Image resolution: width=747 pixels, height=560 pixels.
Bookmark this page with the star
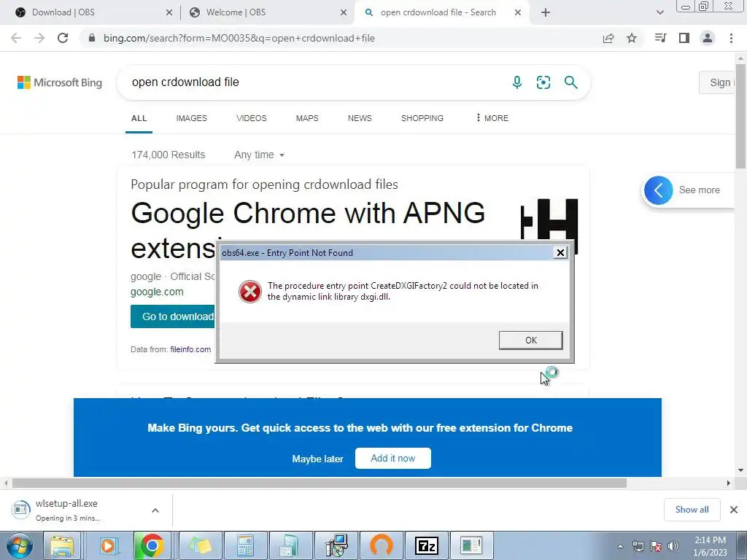tap(632, 38)
